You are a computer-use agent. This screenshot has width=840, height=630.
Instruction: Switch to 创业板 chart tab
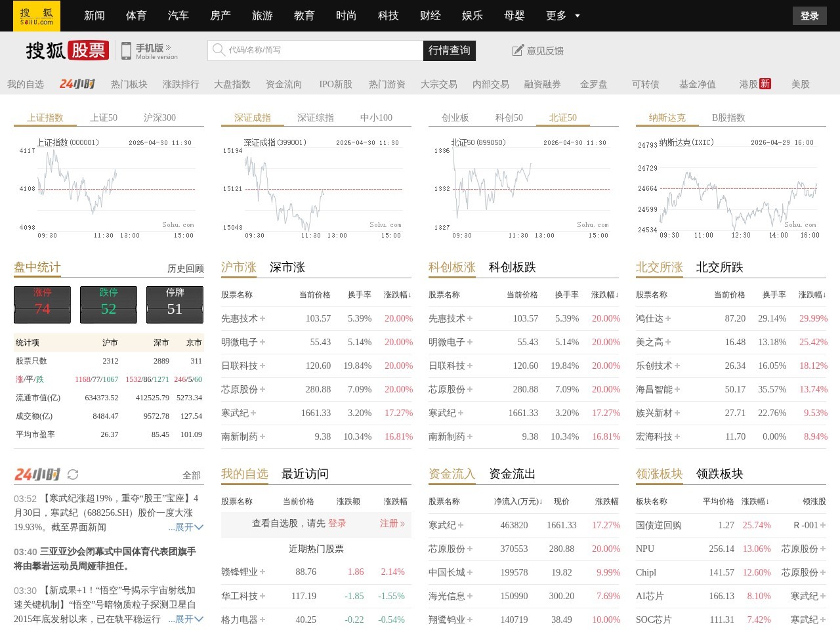pyautogui.click(x=455, y=117)
